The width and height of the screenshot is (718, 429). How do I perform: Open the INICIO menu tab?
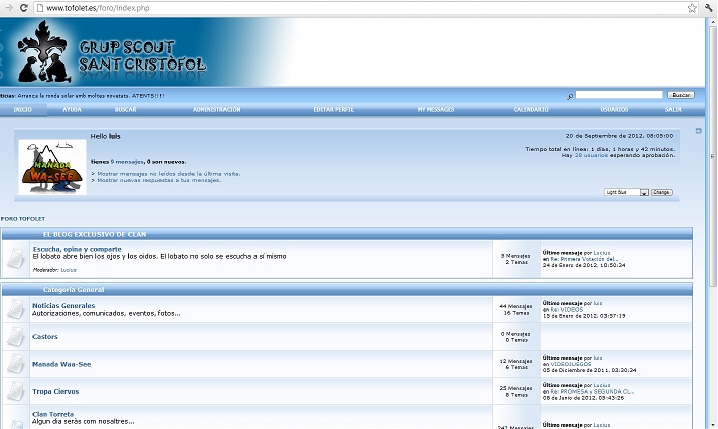click(22, 110)
